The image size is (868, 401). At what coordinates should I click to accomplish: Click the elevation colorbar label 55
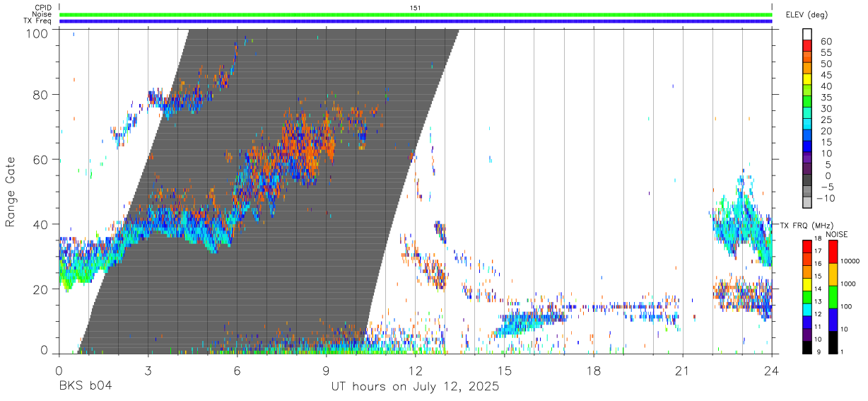[x=825, y=53]
